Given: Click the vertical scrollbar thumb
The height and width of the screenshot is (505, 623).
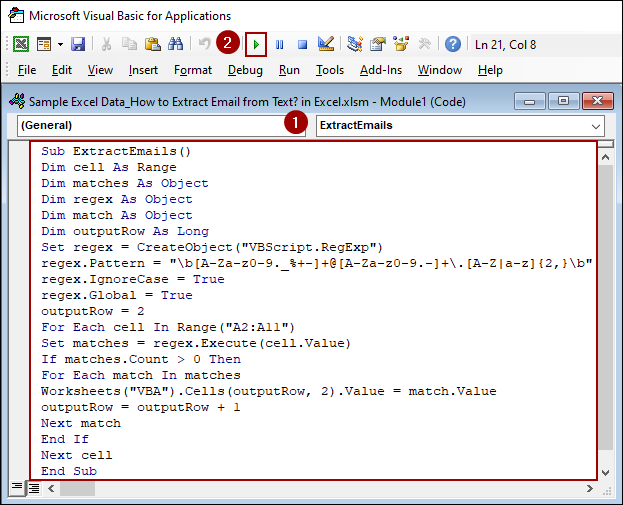Looking at the screenshot, I should (606, 308).
